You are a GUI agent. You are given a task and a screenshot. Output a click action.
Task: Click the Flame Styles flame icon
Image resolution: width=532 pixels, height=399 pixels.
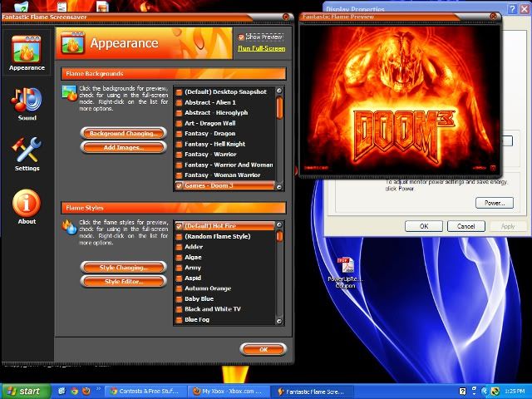[70, 227]
